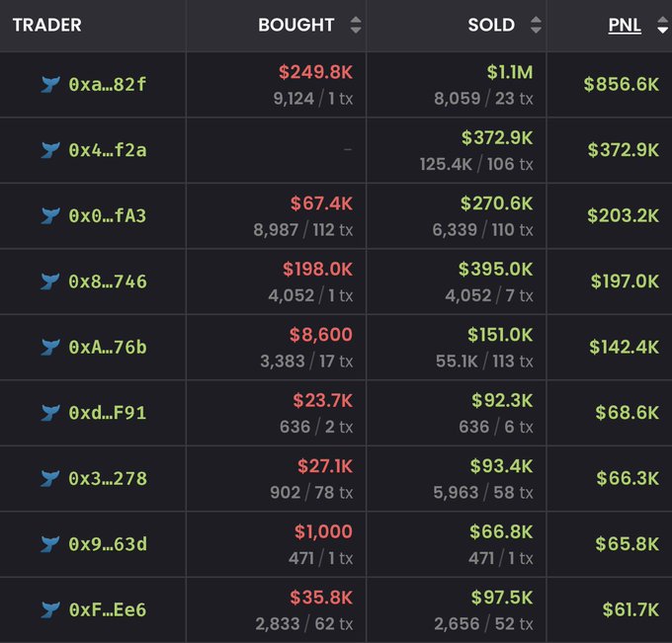Click the SOLD column header label
Viewport: 672px width, 643px height.
491,25
